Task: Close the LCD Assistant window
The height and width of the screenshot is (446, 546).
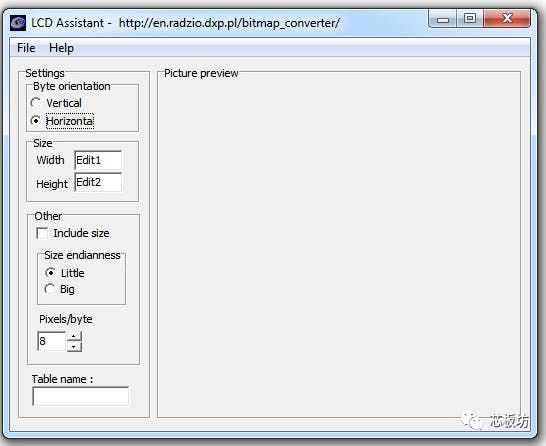Action: coord(507,18)
